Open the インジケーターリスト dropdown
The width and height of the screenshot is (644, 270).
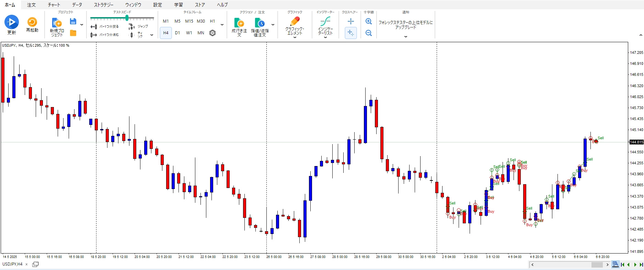pos(325,37)
